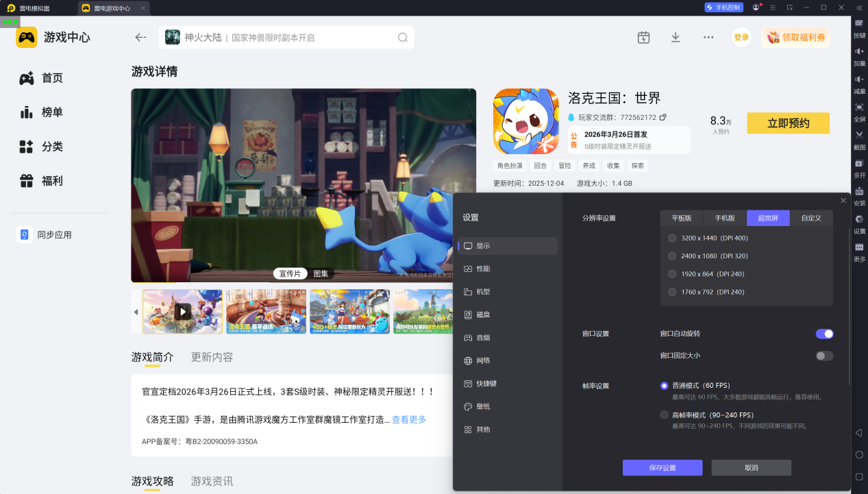Click 保存设置 button
Image resolution: width=868 pixels, height=494 pixels.
[x=662, y=467]
